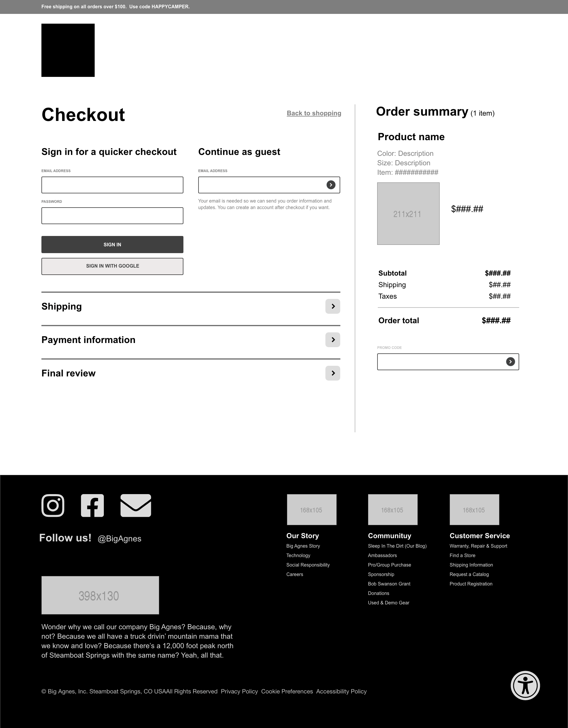Click the arrow to submit guest email
This screenshot has height=728, width=568.
coord(331,184)
